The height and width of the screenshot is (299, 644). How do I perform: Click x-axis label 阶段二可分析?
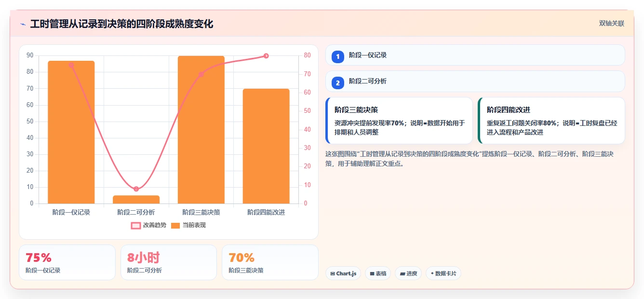pyautogui.click(x=136, y=212)
